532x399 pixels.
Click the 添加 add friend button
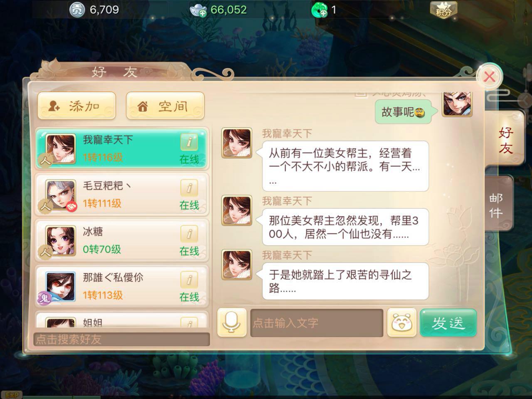pyautogui.click(x=77, y=106)
